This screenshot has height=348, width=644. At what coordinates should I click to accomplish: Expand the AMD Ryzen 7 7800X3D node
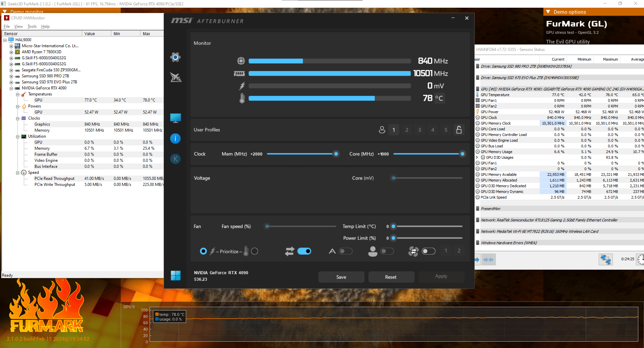pos(11,52)
